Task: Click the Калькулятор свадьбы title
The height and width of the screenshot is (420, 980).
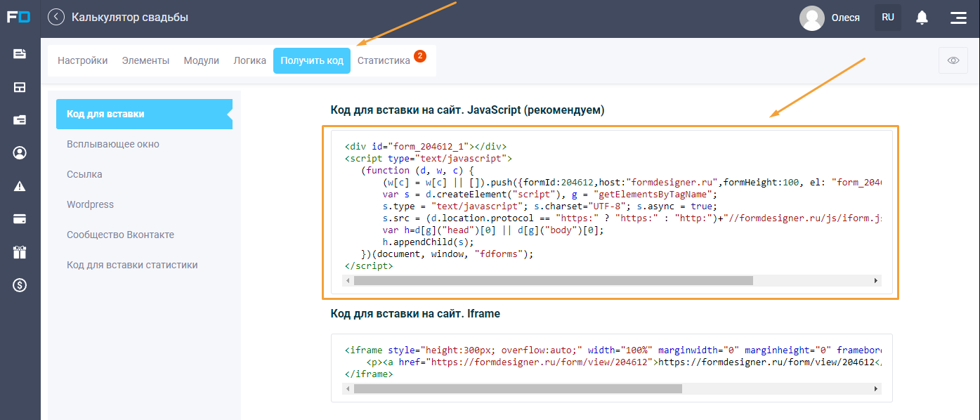Action: click(x=130, y=17)
